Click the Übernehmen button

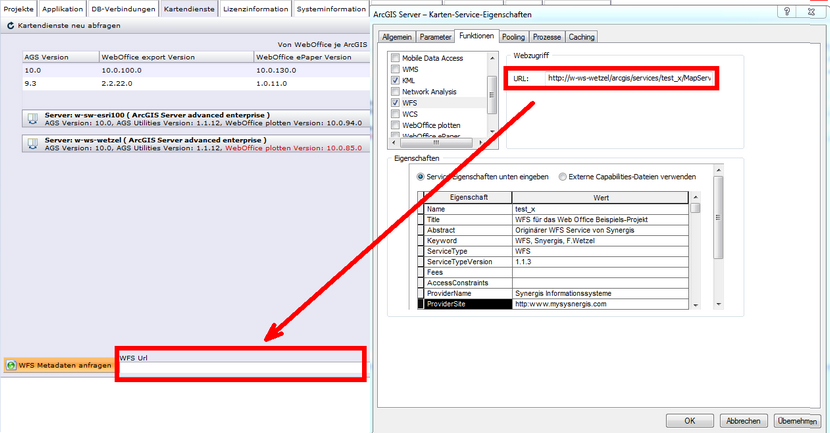[797, 421]
